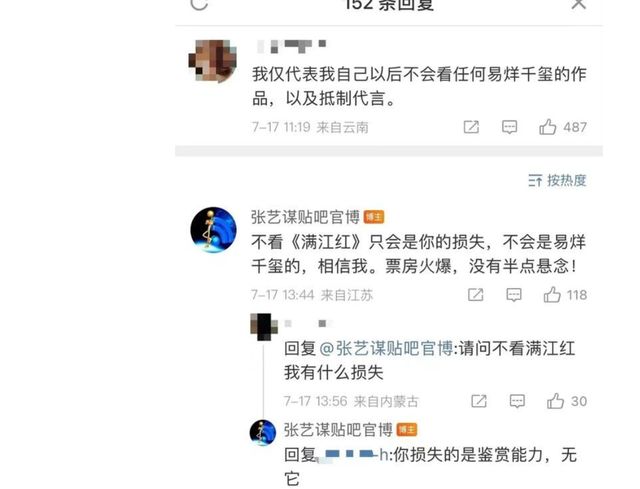This screenshot has width=640, height=489.
Task: Open the dark pixelated avatar of 内蒙古 replier
Action: [264, 327]
